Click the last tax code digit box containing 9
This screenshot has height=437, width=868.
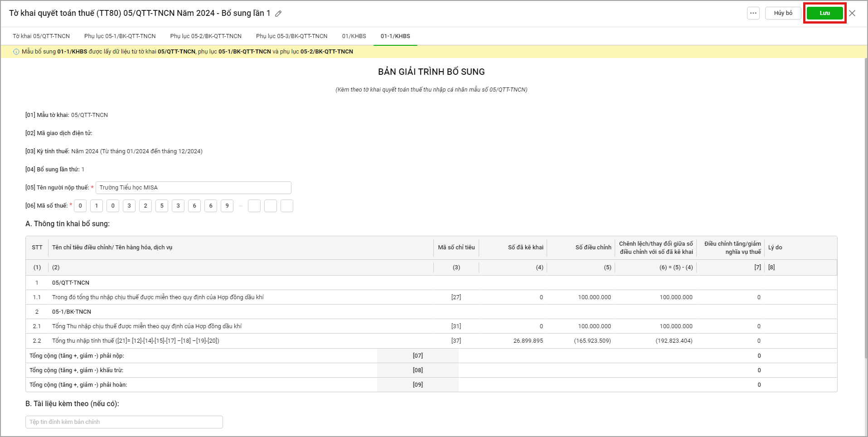point(227,206)
